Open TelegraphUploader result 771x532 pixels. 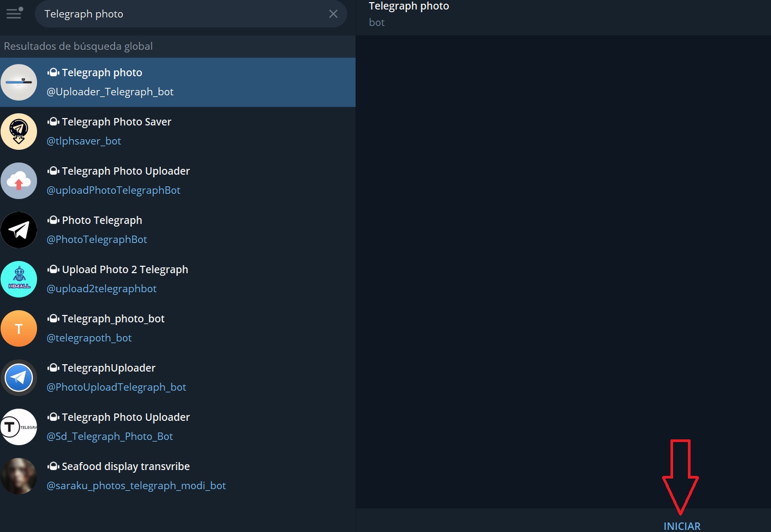click(178, 378)
